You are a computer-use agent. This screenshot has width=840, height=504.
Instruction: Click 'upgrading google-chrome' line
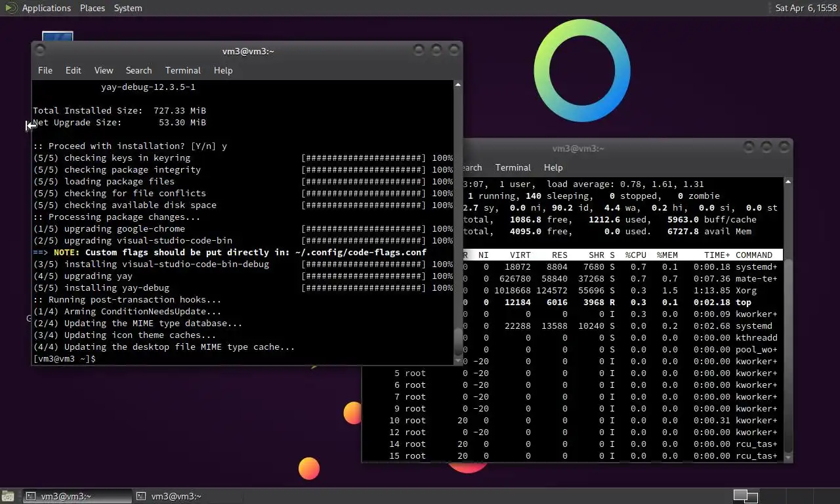coord(243,228)
